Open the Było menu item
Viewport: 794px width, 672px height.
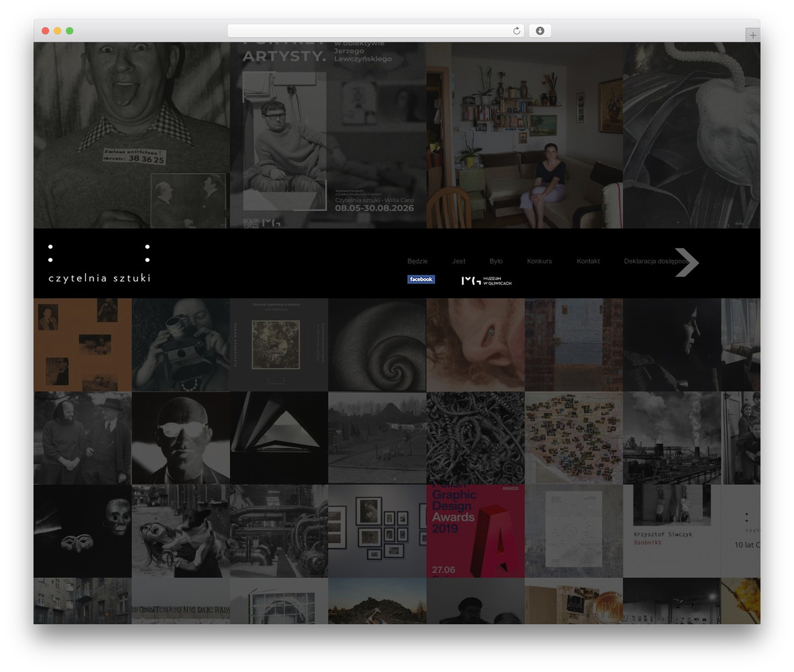pyautogui.click(x=496, y=261)
